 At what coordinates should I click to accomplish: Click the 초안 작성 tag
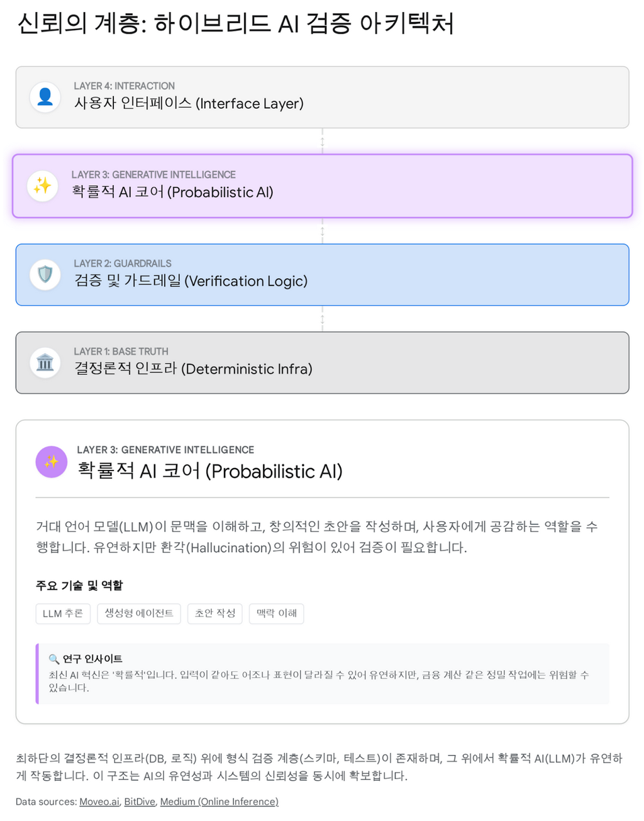click(x=215, y=613)
